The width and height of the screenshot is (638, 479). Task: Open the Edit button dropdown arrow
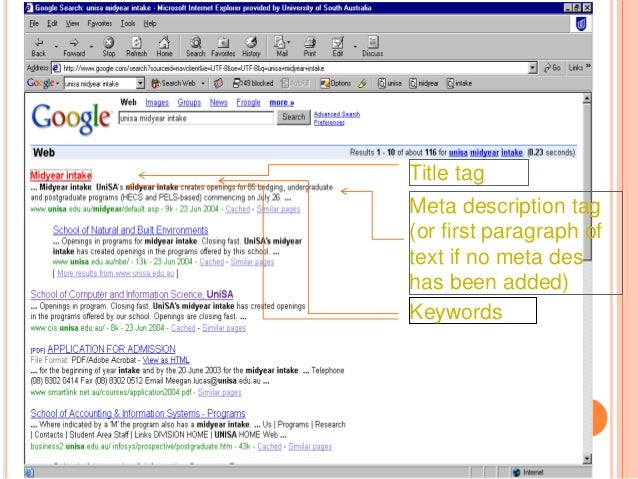[355, 47]
